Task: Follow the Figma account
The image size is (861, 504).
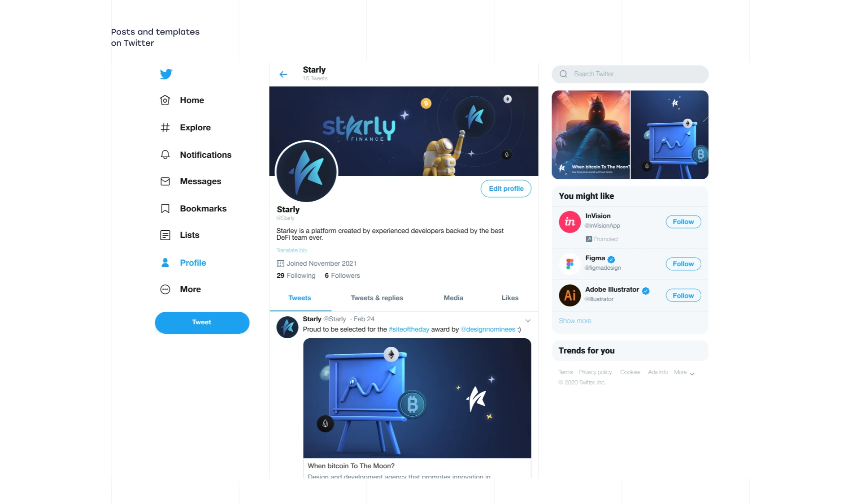Action: [683, 264]
